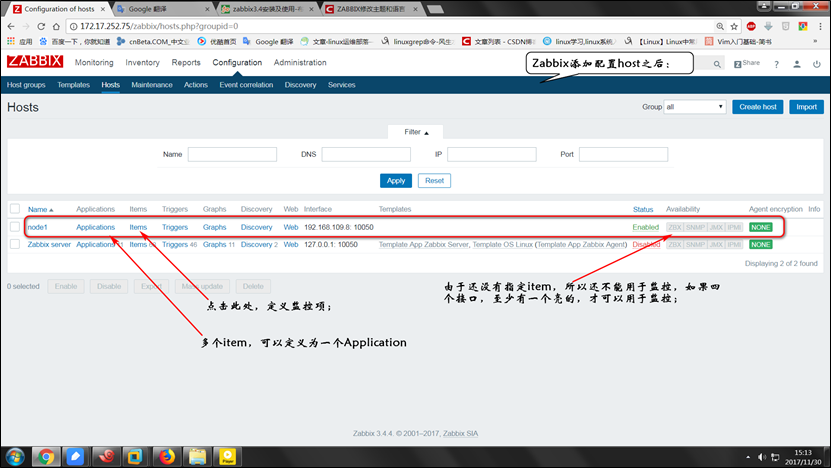Click the sign out power icon
The width and height of the screenshot is (831, 468).
point(817,64)
